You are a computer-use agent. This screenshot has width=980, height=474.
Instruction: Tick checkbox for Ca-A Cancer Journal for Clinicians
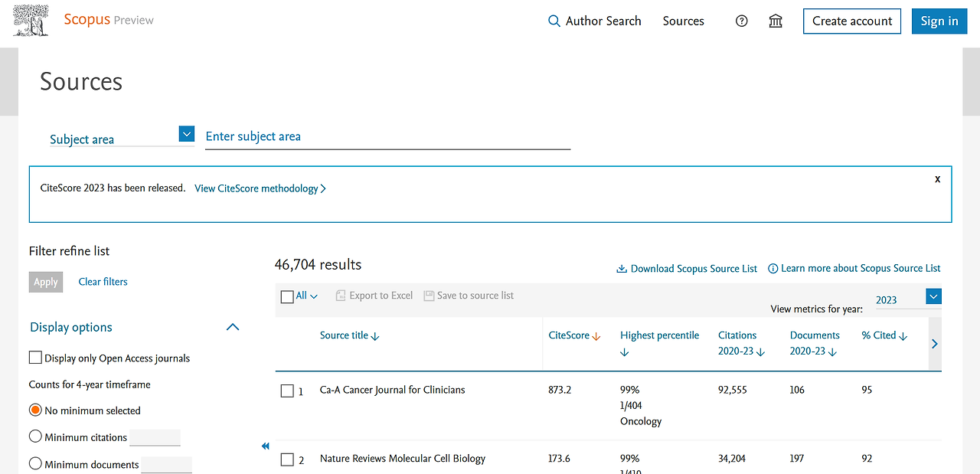[287, 391]
